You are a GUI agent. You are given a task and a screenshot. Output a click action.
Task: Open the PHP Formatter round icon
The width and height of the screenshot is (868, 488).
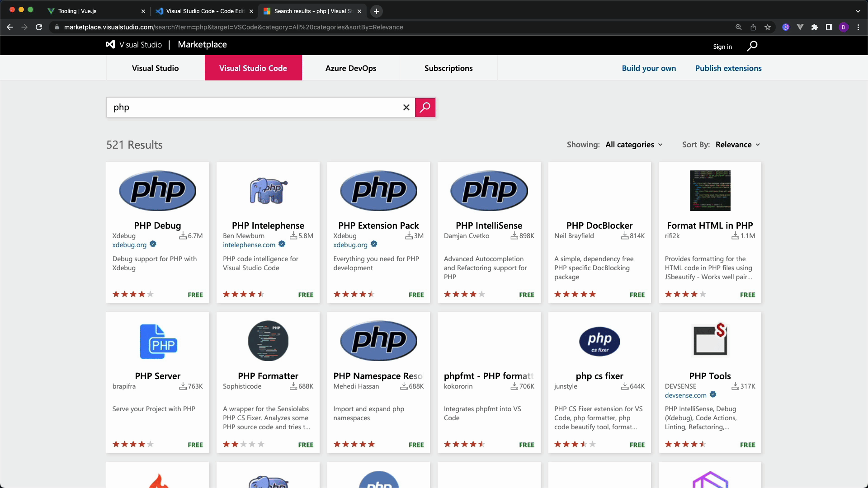coord(268,341)
